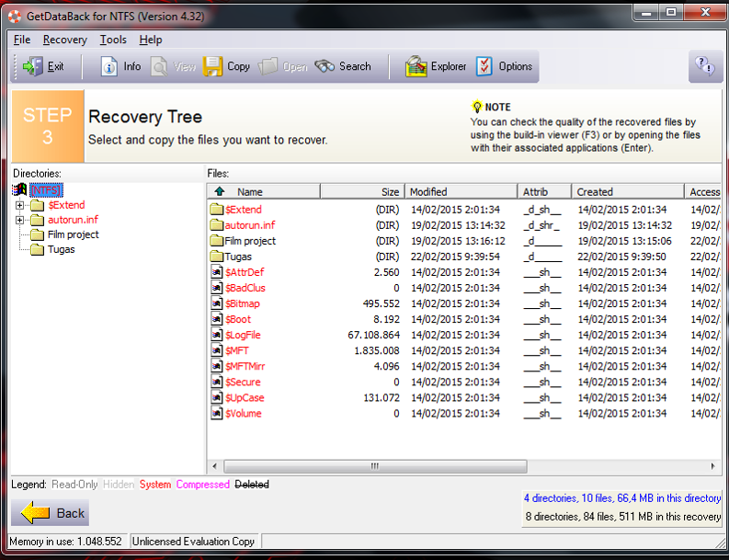Viewport: 729px width, 560px height.
Task: Sort files by Access column header
Action: tap(703, 191)
